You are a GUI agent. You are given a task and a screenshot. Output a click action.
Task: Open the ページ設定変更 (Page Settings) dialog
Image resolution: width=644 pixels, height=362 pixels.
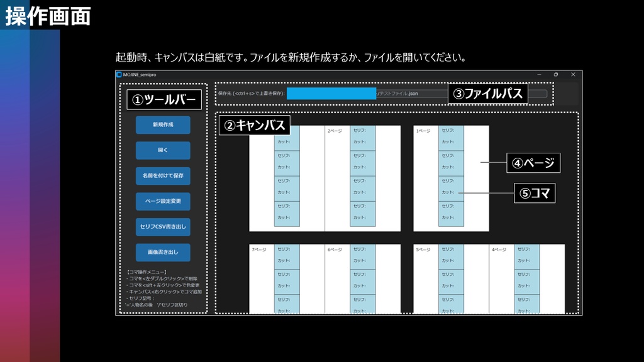(164, 202)
